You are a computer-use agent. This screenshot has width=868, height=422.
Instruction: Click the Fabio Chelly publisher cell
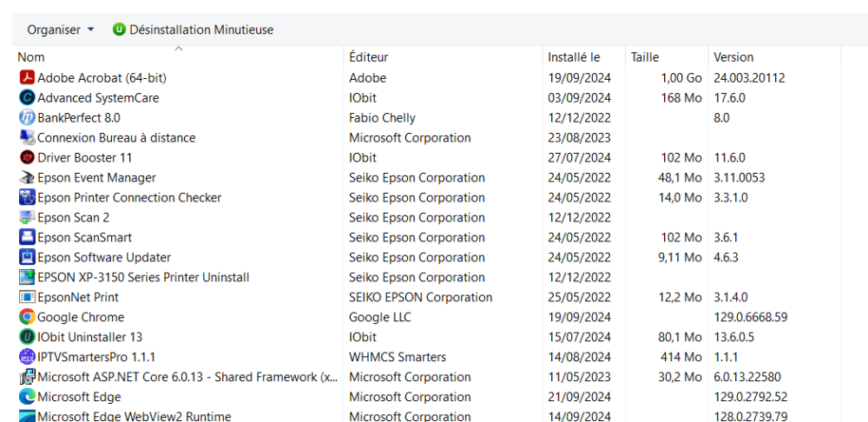click(382, 117)
